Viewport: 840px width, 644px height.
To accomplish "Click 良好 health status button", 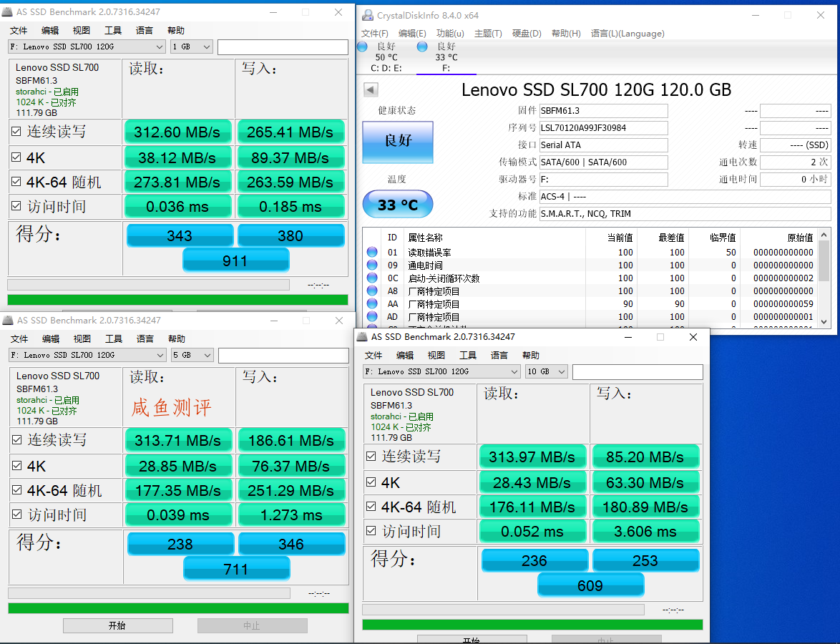I will click(x=398, y=142).
